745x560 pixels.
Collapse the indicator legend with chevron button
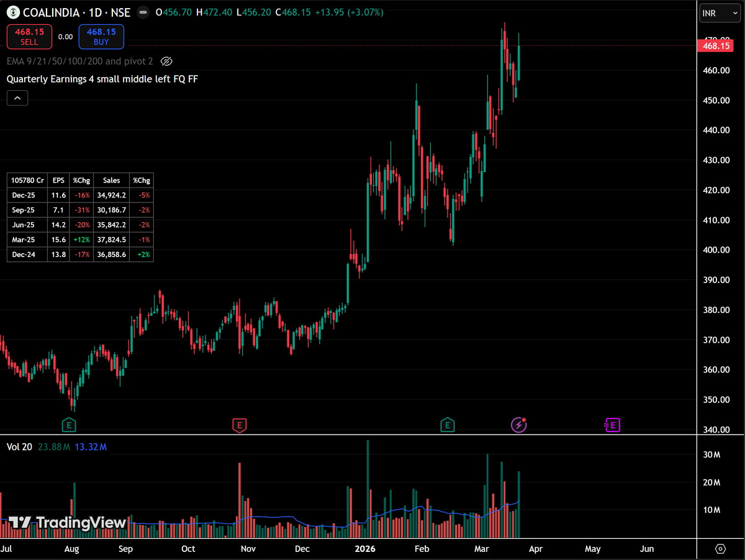tap(17, 97)
